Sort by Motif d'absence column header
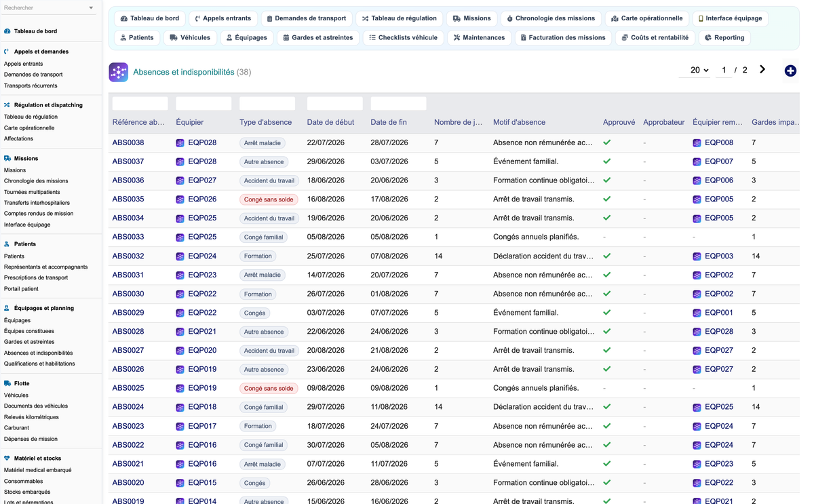Screen dimensions: 814x504 (x=519, y=122)
